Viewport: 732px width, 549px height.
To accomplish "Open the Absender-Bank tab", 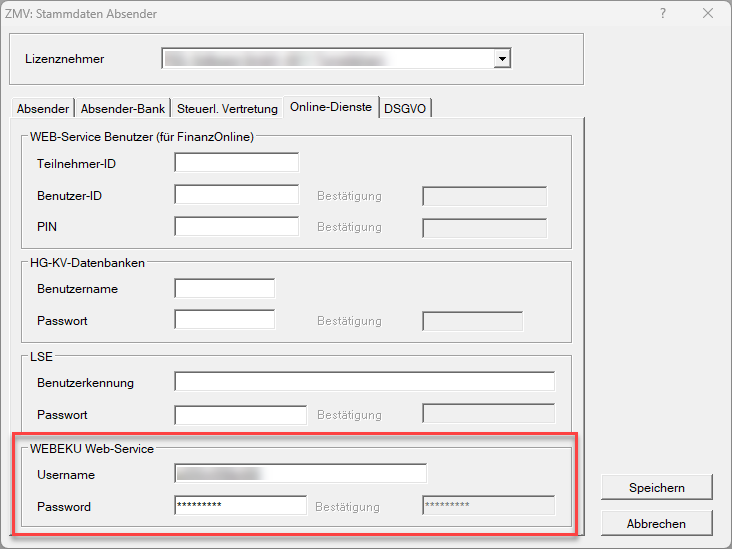I will click(123, 108).
